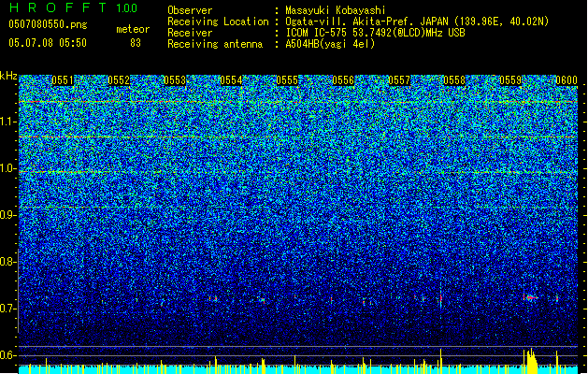The height and width of the screenshot is (374, 588).
Task: Click the 1.0 kHz axis label
Action: (x=8, y=168)
